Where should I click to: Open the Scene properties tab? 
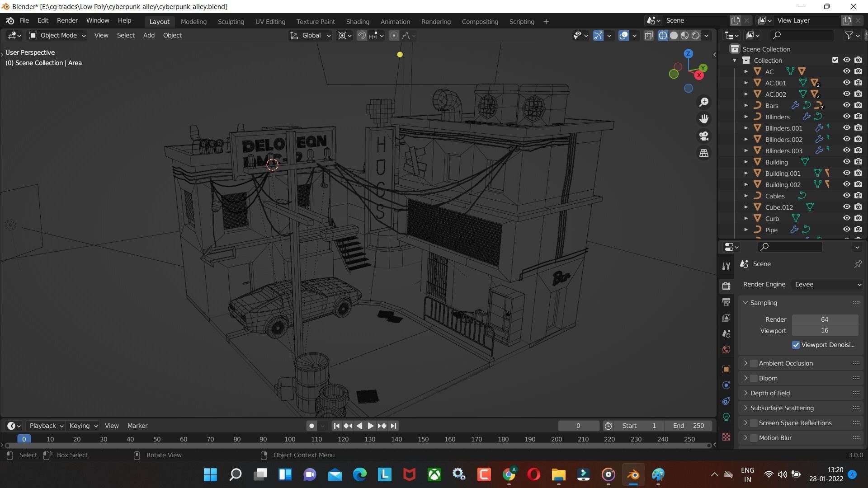(x=726, y=334)
